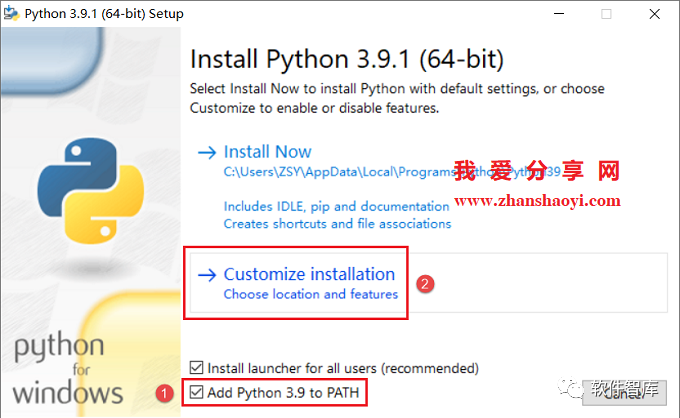Click the red number 2 annotation marker
This screenshot has height=418, width=680.
click(424, 283)
